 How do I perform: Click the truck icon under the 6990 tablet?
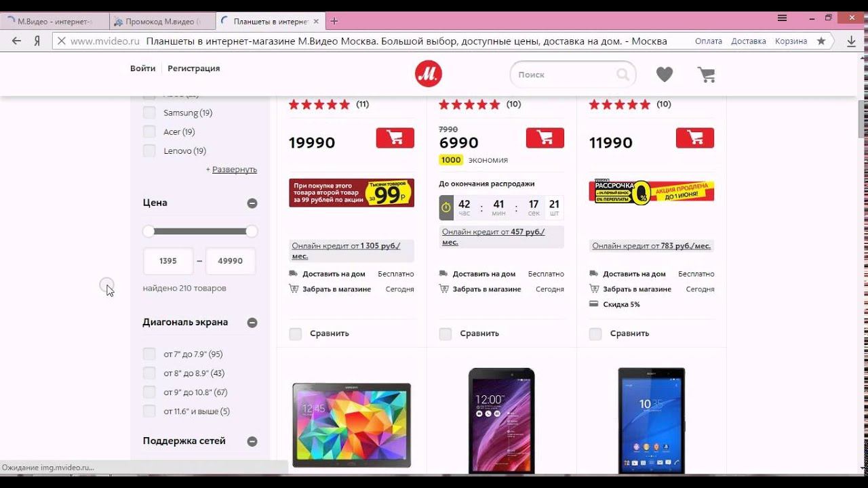[x=443, y=274]
